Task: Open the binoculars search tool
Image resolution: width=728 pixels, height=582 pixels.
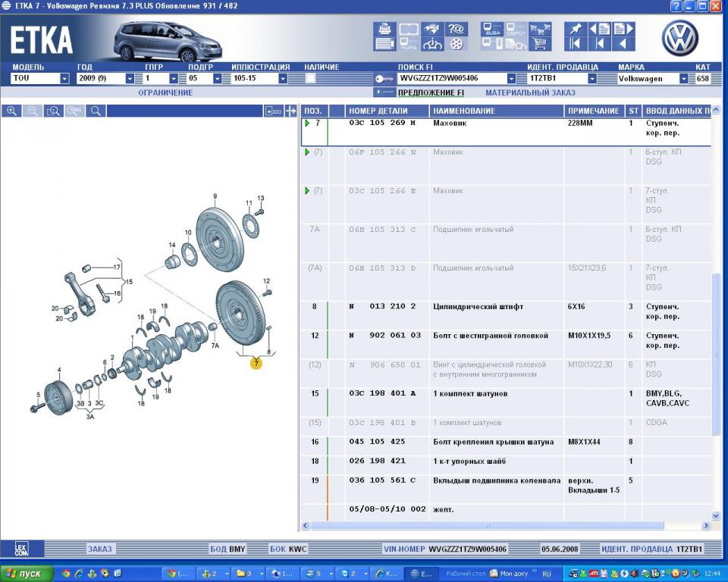Action: [x=431, y=30]
